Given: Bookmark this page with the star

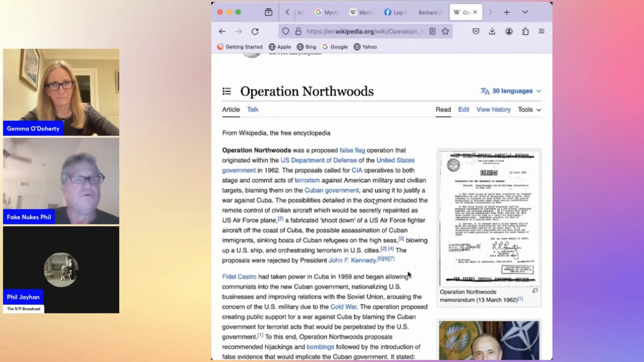Looking at the screenshot, I should click(445, 31).
